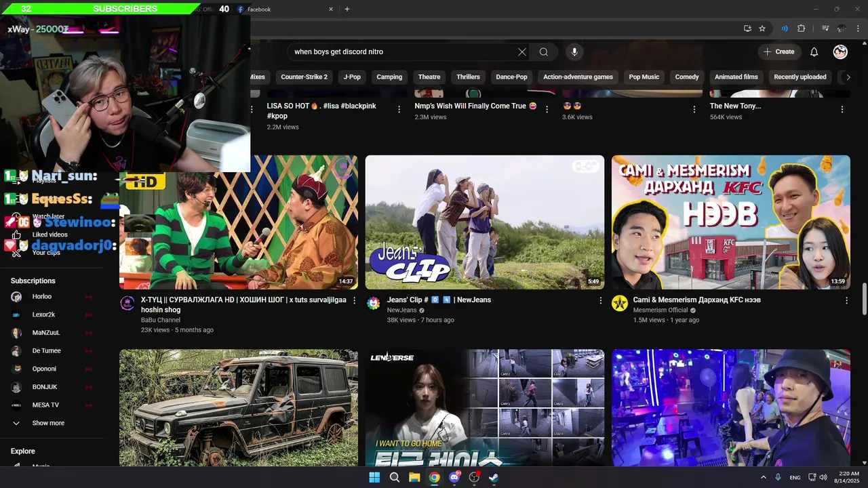Open Steam from the taskbar
Image resolution: width=868 pixels, height=488 pixels.
[x=494, y=477]
